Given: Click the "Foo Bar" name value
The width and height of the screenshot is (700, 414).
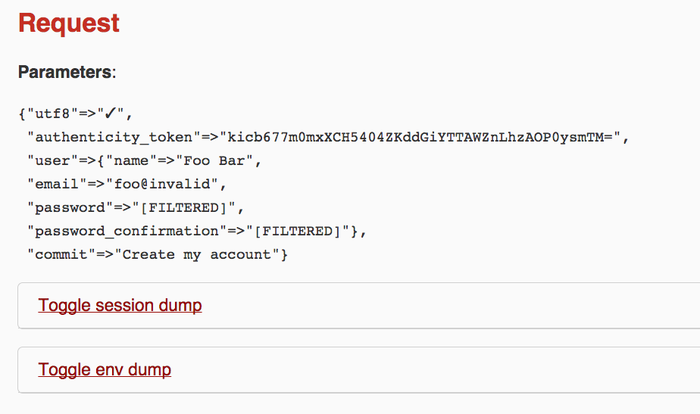Looking at the screenshot, I should [218, 159].
